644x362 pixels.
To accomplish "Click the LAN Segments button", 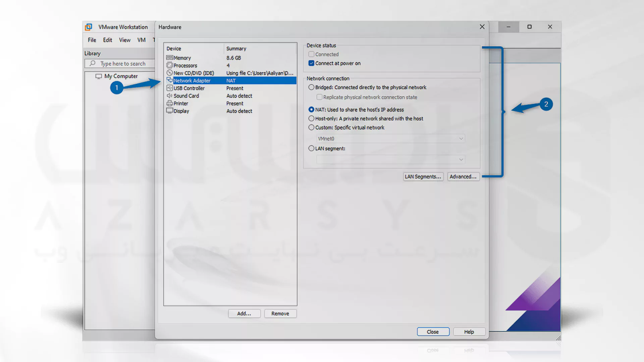I will point(423,177).
